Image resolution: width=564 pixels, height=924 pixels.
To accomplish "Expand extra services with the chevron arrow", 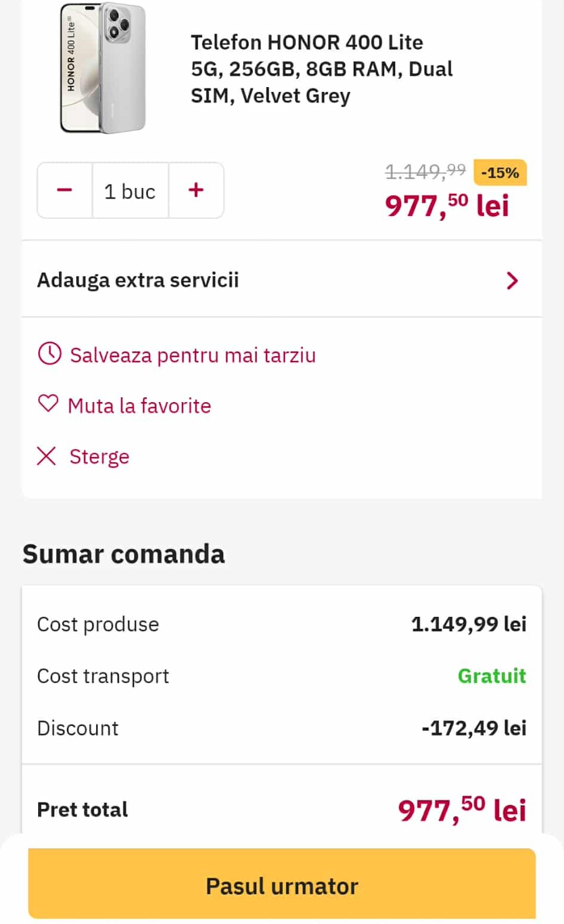I will 512,280.
